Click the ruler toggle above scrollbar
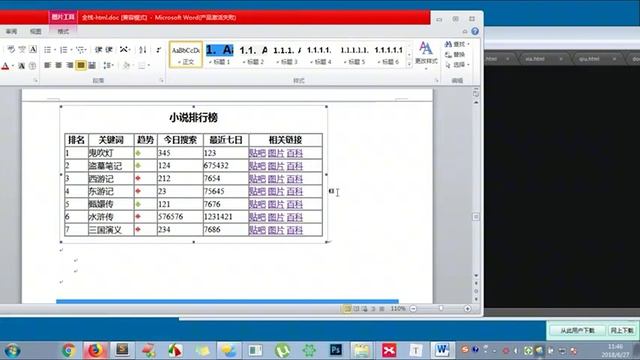Screen dimensions: 640x360 pos(476,93)
